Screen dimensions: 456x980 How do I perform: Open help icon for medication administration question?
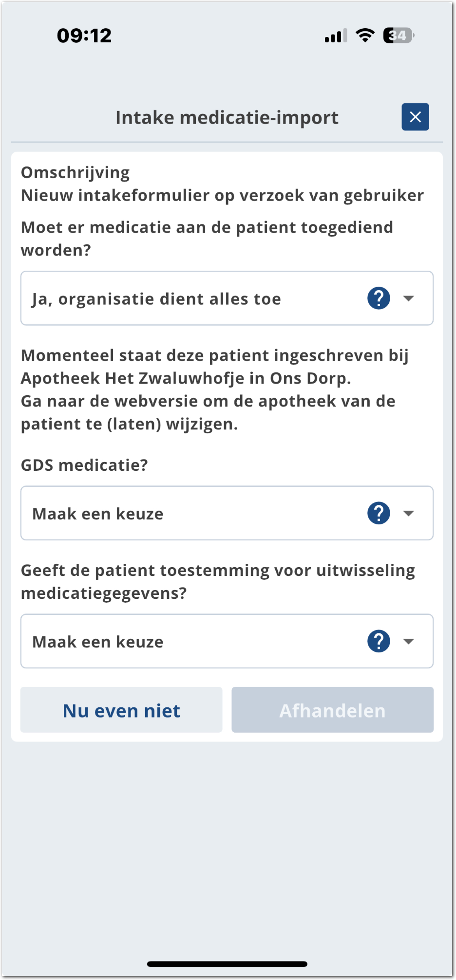click(379, 298)
